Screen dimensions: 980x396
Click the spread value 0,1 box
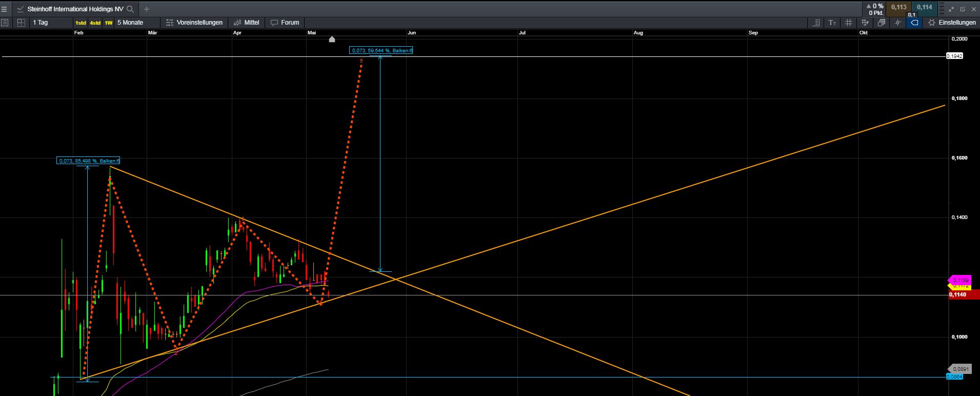pos(912,15)
